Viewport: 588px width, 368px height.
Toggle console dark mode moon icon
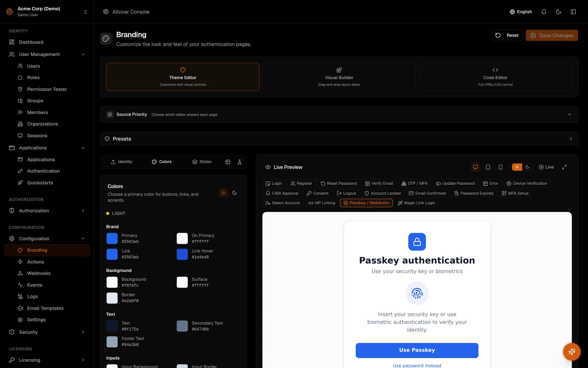[558, 12]
